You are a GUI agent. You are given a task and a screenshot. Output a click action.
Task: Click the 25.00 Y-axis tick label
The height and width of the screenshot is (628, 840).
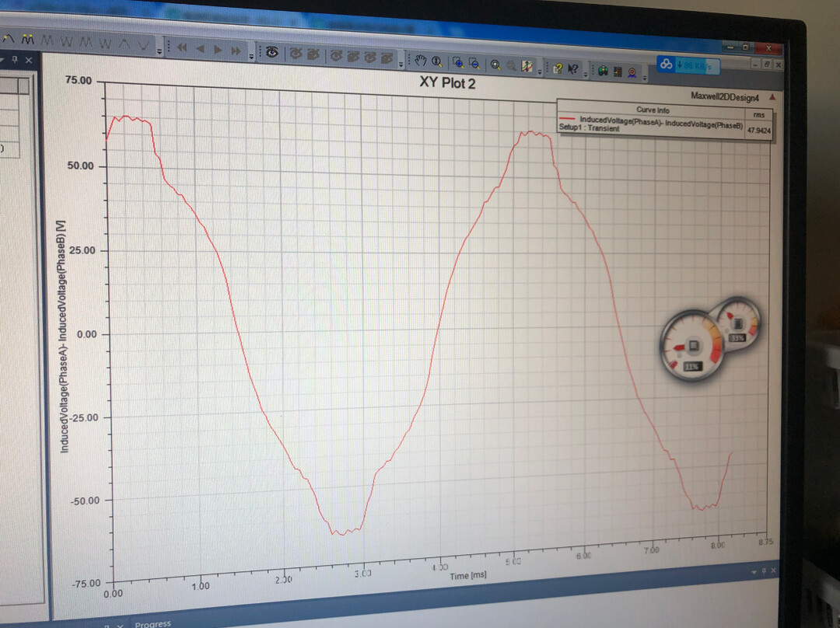pos(82,250)
